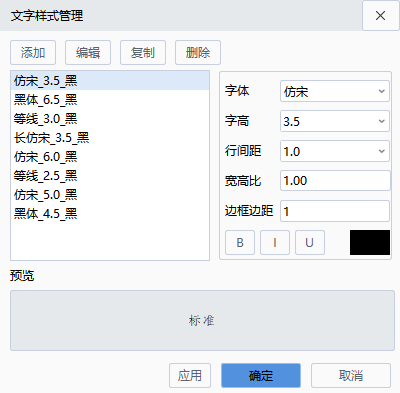Click the 复制 button
Image resolution: width=400 pixels, height=393 pixels.
pos(143,53)
